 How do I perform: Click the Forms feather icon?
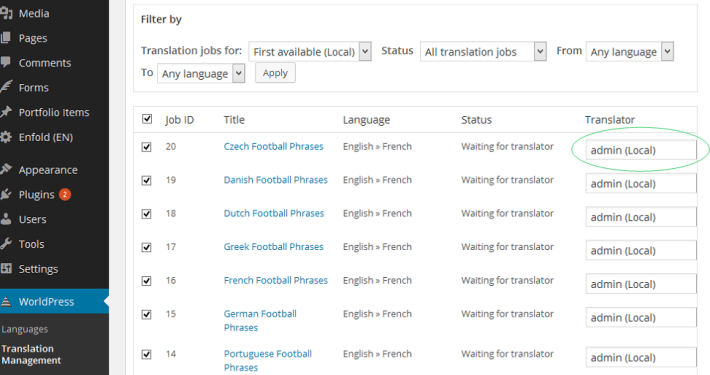click(6, 87)
